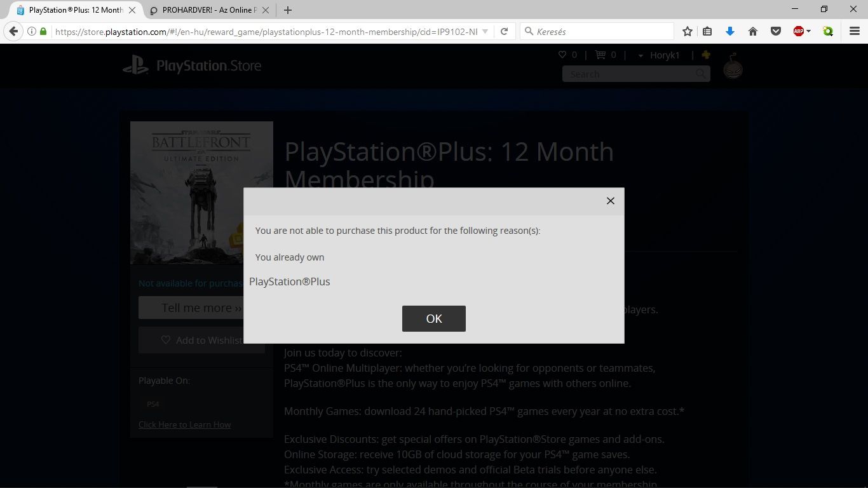Click the store search magnifier icon
868x488 pixels.
[702, 74]
